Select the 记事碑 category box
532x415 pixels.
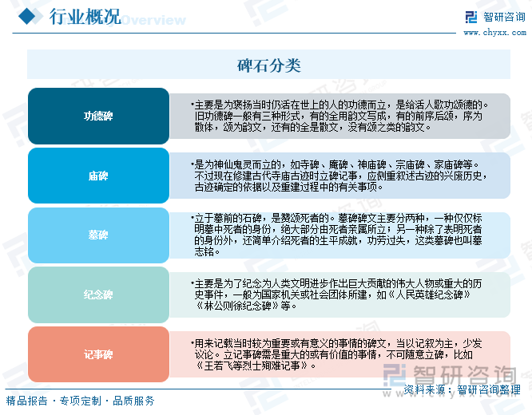(98, 354)
